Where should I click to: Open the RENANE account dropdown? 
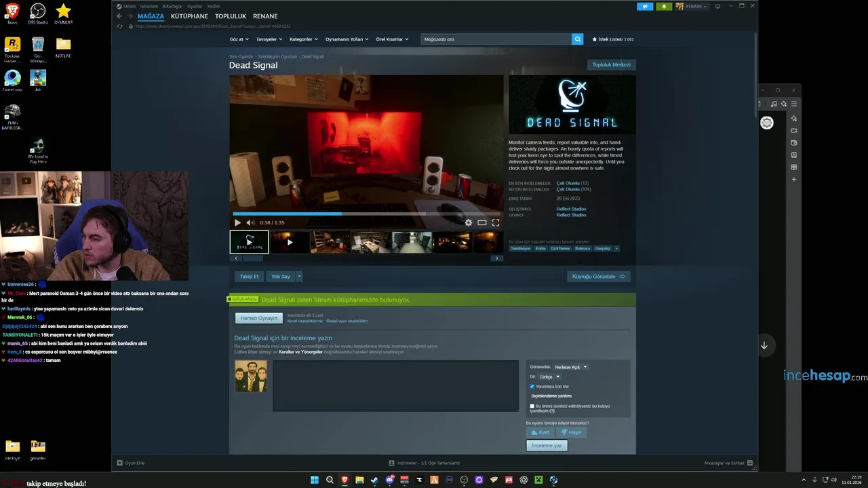tap(692, 6)
